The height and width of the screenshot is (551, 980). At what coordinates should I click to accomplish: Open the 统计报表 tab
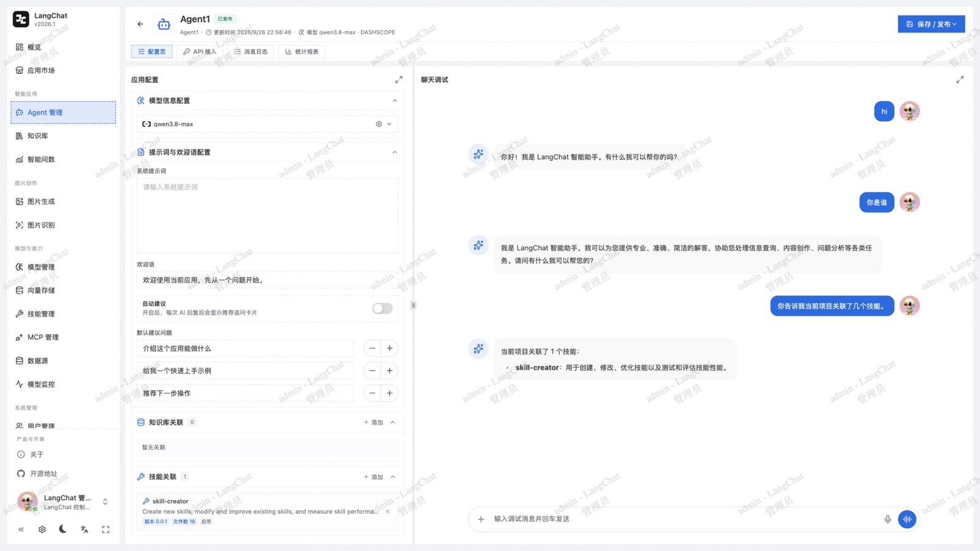[x=302, y=51]
